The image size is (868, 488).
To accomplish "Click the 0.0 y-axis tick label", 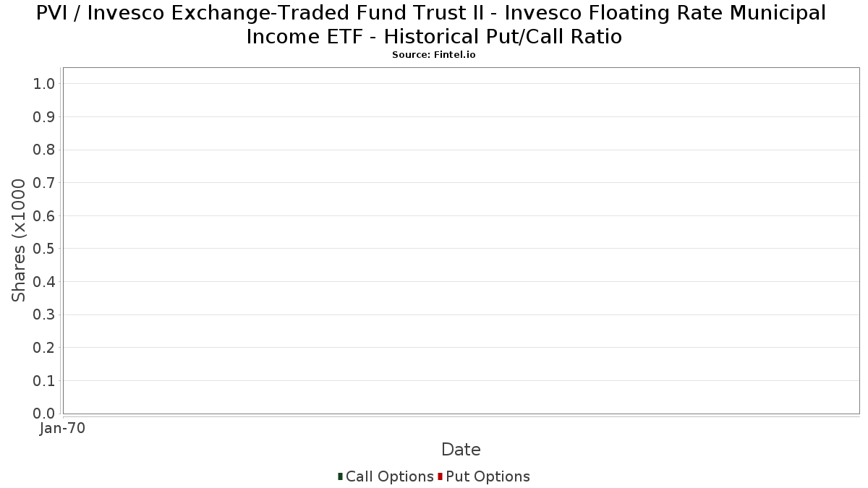I will 44,414.
